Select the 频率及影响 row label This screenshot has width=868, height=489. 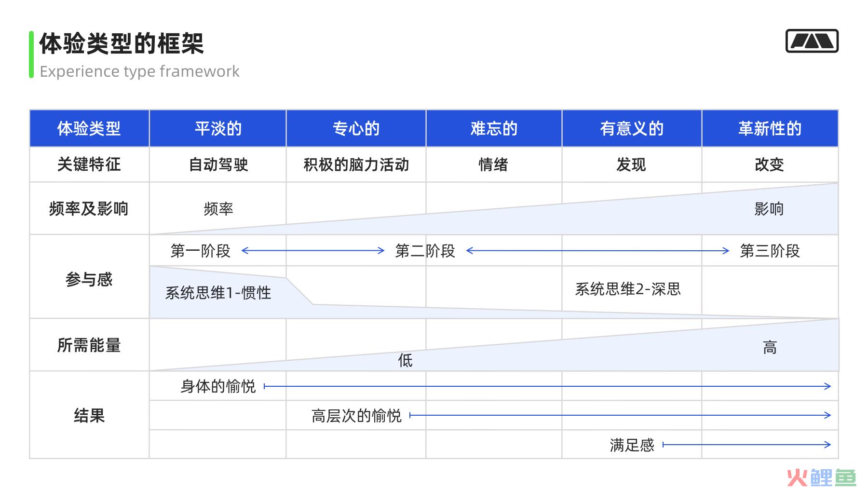pos(89,208)
